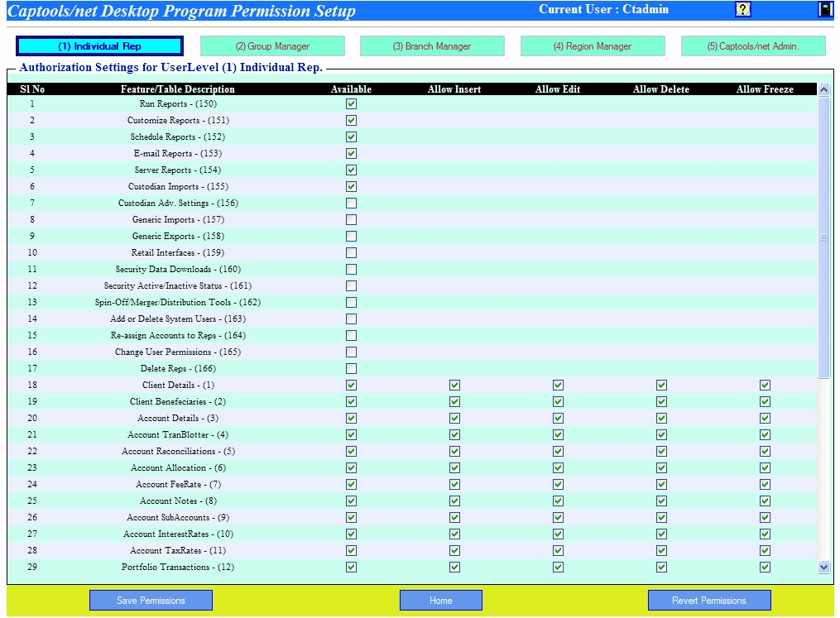Image resolution: width=840 pixels, height=618 pixels.
Task: Uncheck Allow Insert for Client Details
Action: pyautogui.click(x=454, y=386)
